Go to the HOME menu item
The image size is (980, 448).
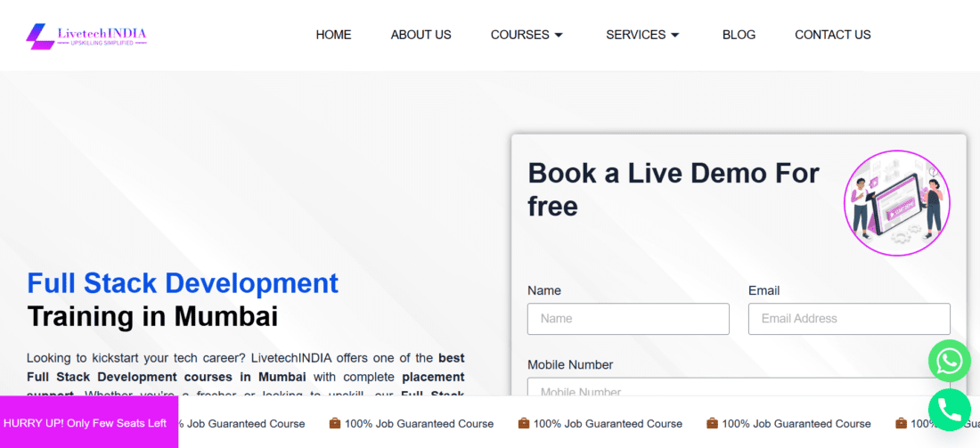[333, 35]
